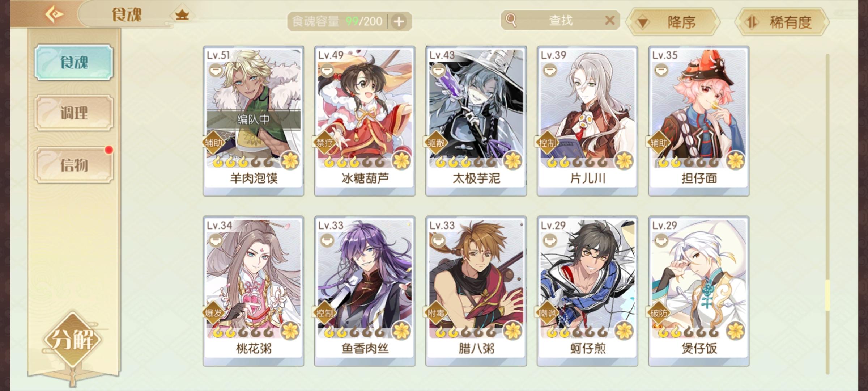Click the bowl icon on 太极芋泥 card
The width and height of the screenshot is (868, 391).
click(438, 70)
